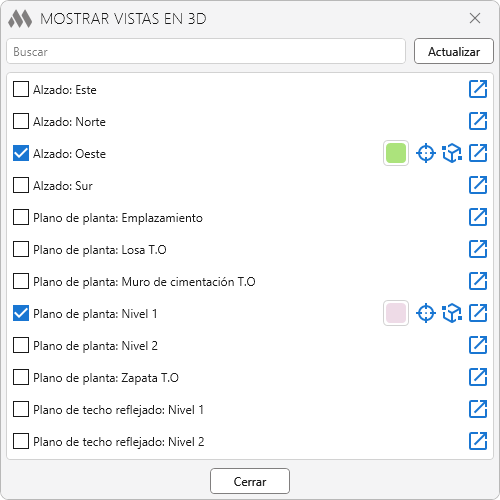Click the Cerrar button
The width and height of the screenshot is (500, 500).
tap(250, 481)
